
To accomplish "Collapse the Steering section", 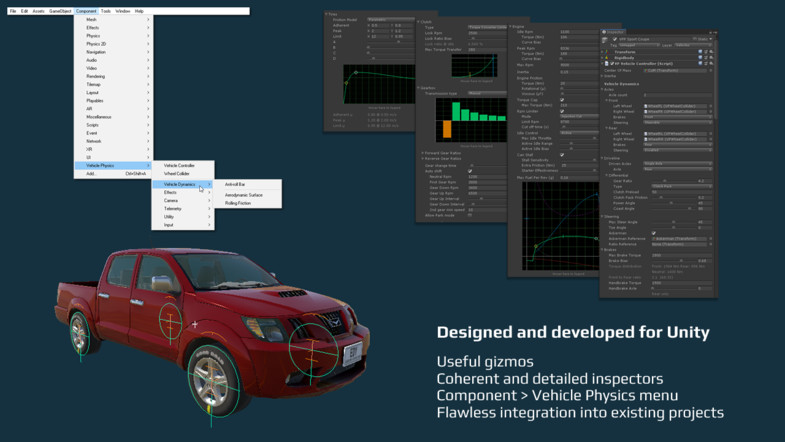I will click(603, 217).
